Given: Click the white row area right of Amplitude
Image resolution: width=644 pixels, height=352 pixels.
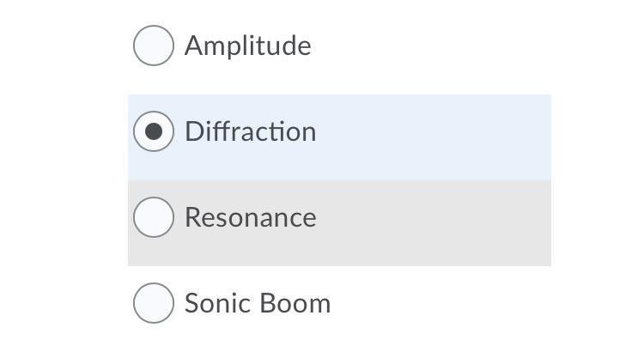Looking at the screenshot, I should (429, 46).
